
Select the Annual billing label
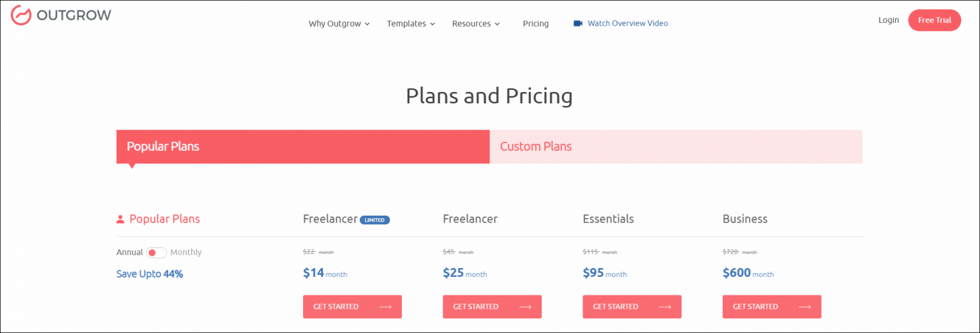(130, 253)
